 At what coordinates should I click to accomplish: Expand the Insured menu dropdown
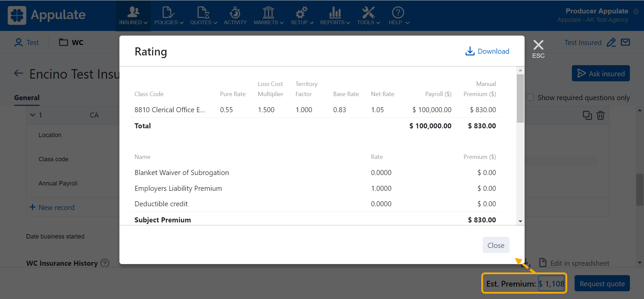point(133,16)
